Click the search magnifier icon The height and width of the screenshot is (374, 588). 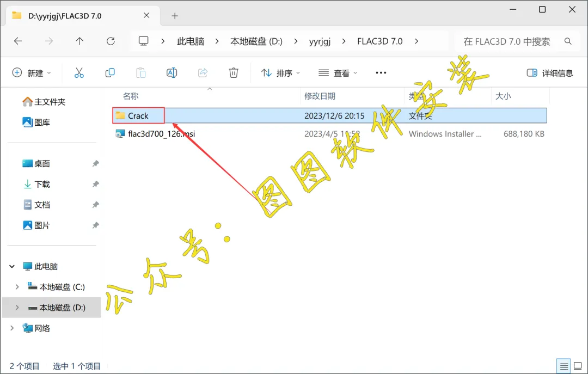click(568, 41)
